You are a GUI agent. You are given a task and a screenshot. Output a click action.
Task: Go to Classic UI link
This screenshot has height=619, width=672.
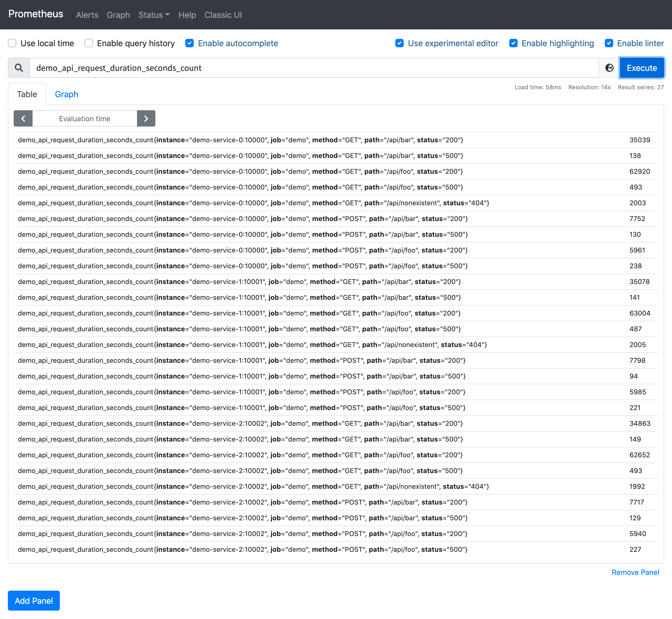(x=223, y=15)
